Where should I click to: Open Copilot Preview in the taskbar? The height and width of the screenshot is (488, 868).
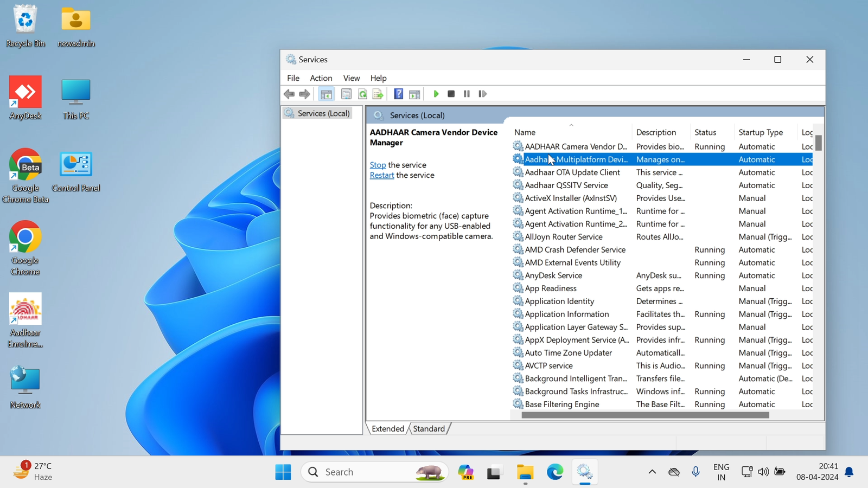(466, 472)
